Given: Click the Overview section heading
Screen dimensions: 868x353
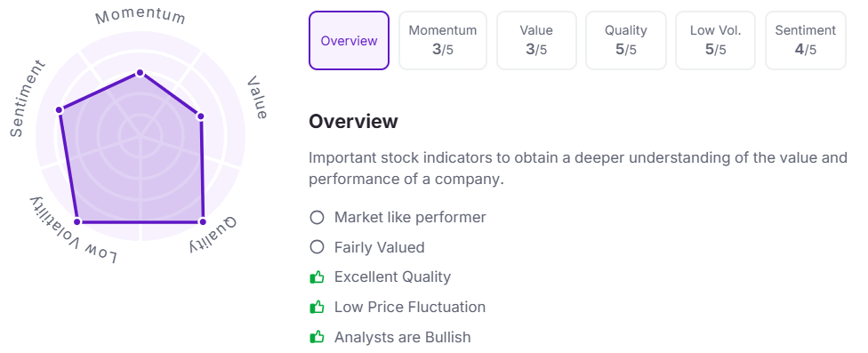Looking at the screenshot, I should [353, 121].
